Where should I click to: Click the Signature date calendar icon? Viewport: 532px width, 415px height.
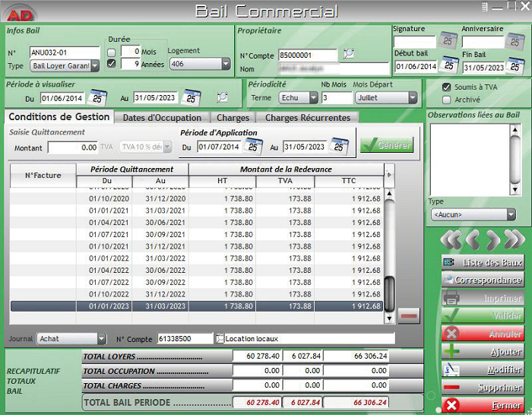[449, 42]
